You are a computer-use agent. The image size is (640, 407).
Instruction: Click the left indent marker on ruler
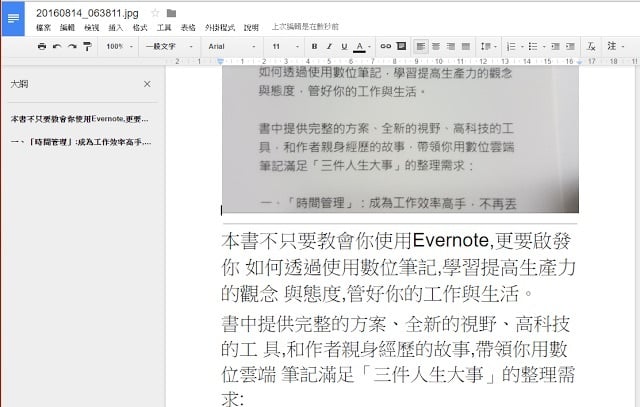pos(220,62)
